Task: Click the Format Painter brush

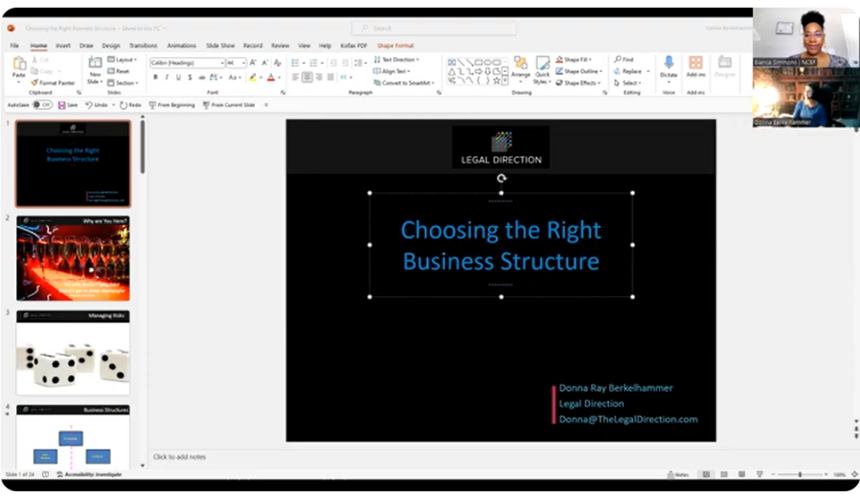Action: (x=35, y=82)
